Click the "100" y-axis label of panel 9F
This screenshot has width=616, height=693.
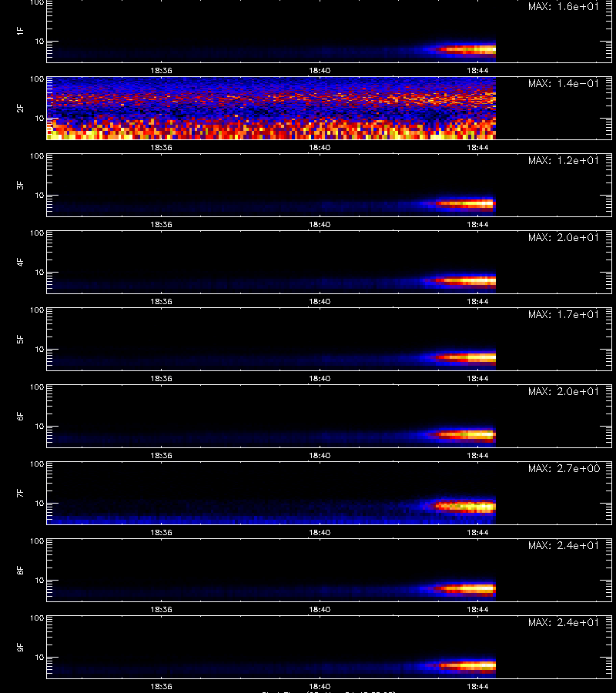[x=37, y=618]
